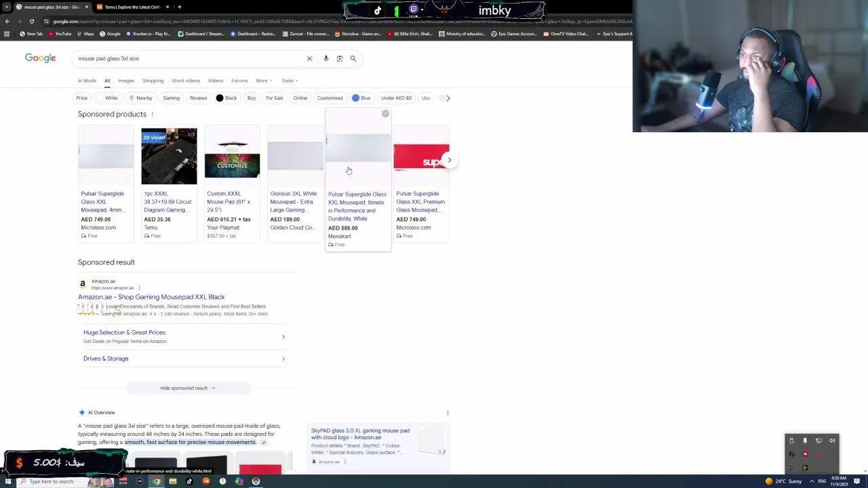Click the speaker volume tray icon
Image resolution: width=868 pixels, height=488 pixels.
coord(832,441)
